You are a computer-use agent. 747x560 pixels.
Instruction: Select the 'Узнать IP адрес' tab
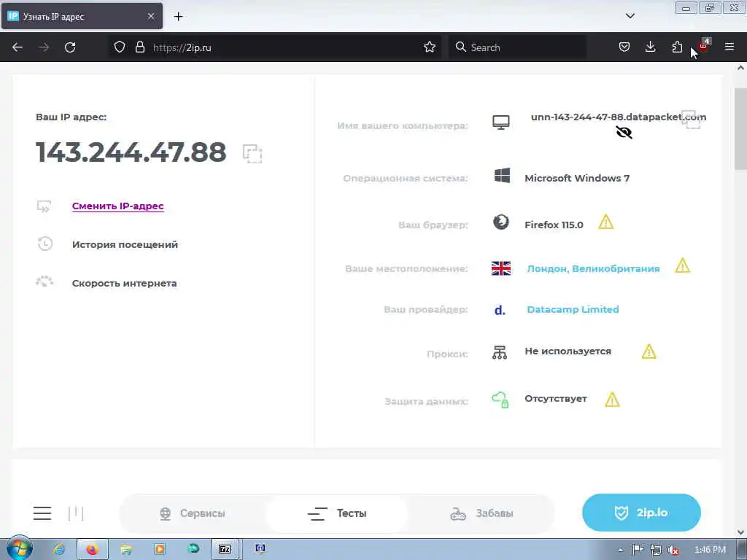tap(82, 16)
